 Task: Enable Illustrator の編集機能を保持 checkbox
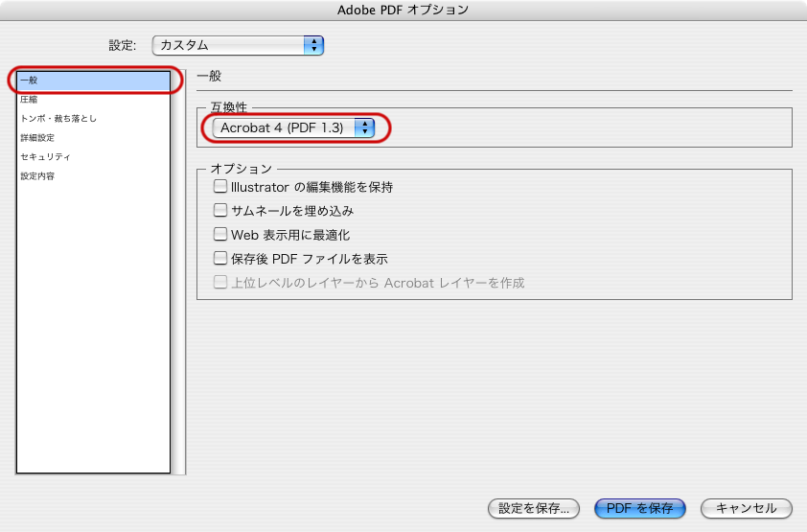coord(220,186)
